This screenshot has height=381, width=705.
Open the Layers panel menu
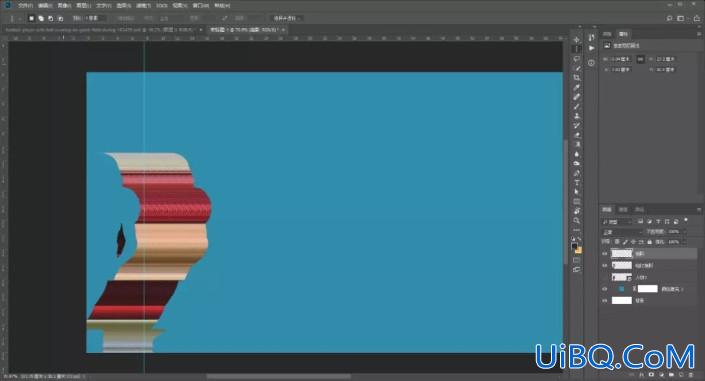pos(699,210)
